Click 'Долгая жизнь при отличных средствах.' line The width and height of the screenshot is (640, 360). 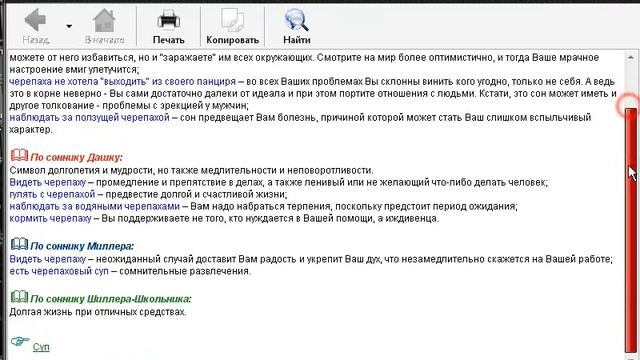pyautogui.click(x=98, y=312)
